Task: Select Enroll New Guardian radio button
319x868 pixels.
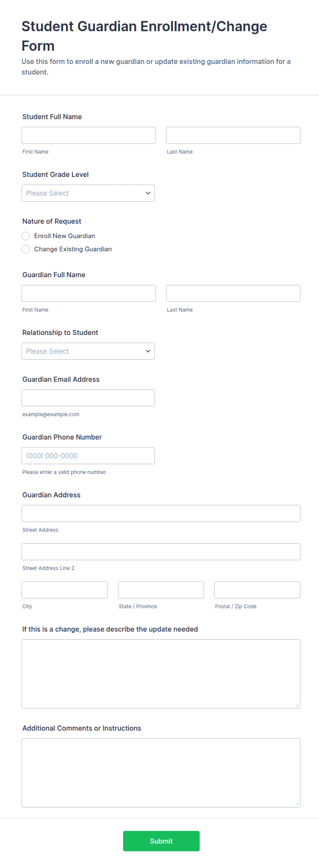Action: 26,236
